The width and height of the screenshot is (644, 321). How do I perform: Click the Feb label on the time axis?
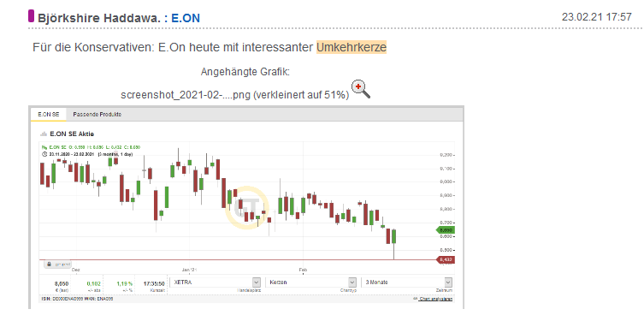coord(303,270)
